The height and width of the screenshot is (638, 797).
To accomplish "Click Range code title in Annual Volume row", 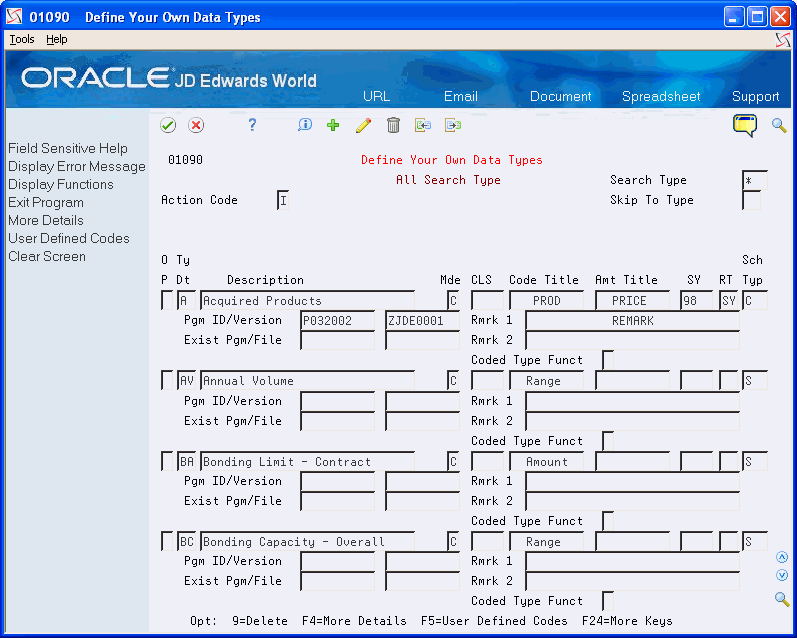I will (546, 381).
